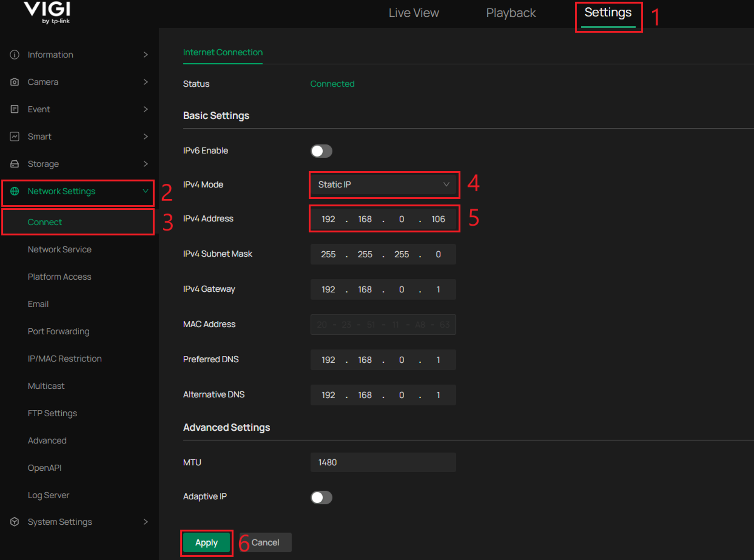Click the System Settings hexagon icon
This screenshot has height=560, width=754.
point(14,522)
